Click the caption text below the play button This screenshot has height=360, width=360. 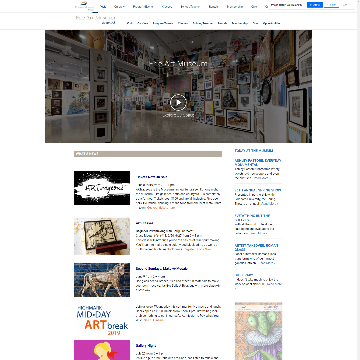click(x=178, y=115)
